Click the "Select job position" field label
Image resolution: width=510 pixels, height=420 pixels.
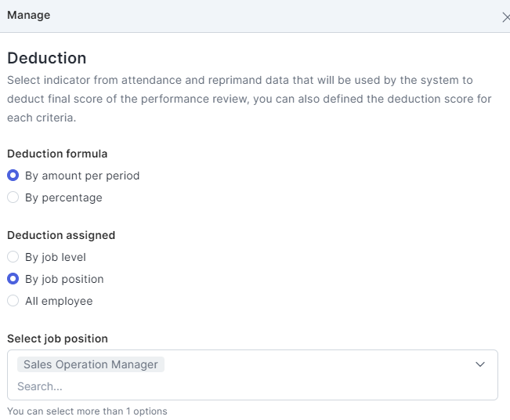point(57,339)
